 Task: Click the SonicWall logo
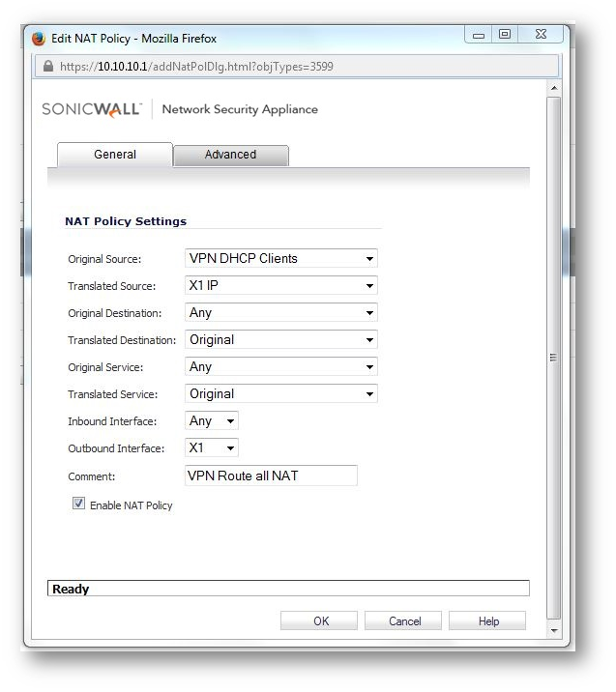click(x=92, y=109)
